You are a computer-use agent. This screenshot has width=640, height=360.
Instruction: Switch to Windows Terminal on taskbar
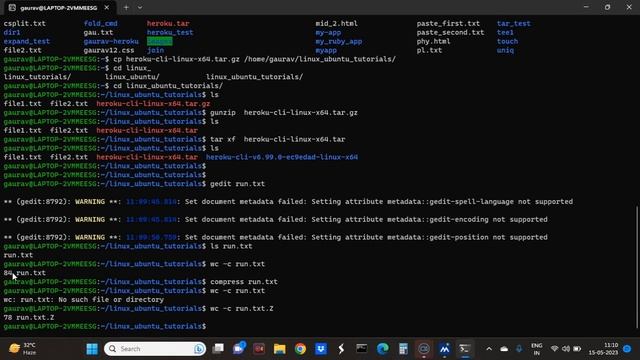coord(465,349)
